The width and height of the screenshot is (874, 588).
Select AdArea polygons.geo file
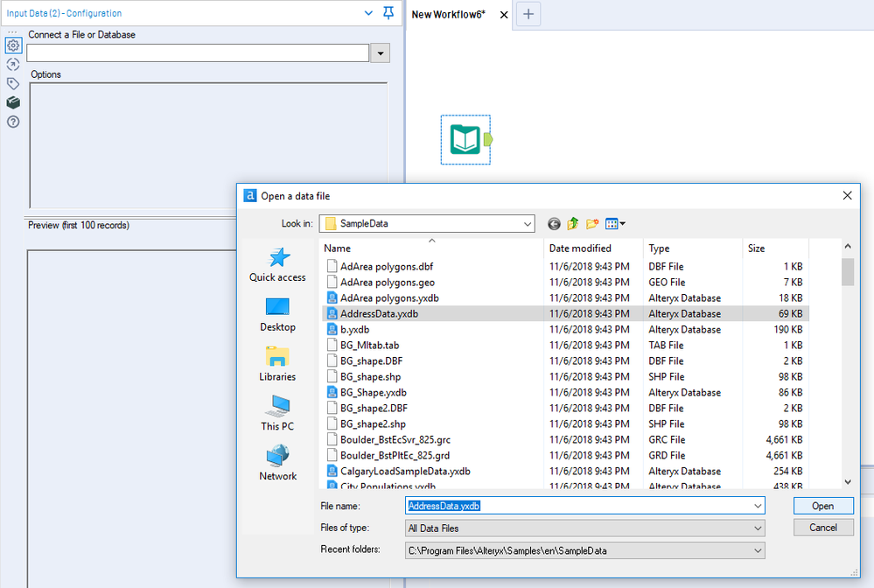(x=388, y=283)
